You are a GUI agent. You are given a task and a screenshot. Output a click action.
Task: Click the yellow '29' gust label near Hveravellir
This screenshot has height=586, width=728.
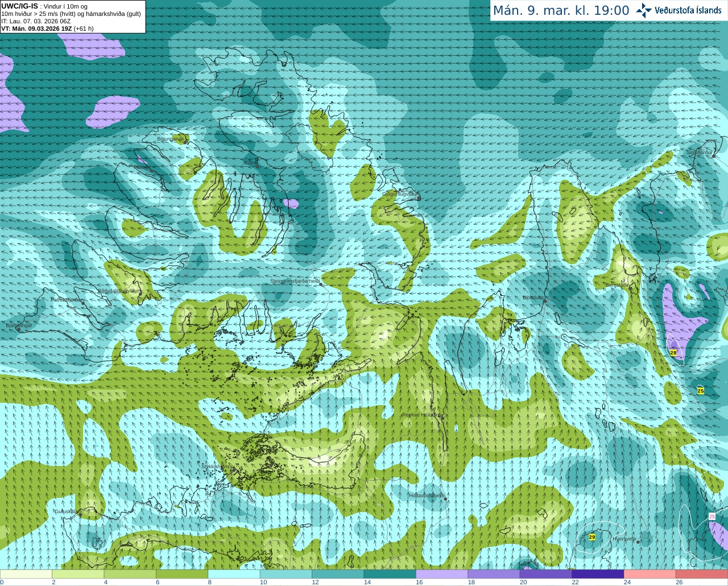coord(592,537)
